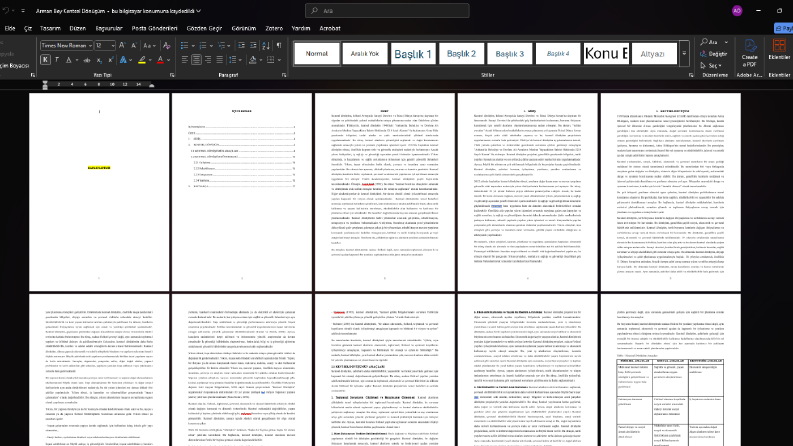The height and width of the screenshot is (446, 793).
Task: Toggle strikethrough formatting
Action: click(87, 60)
